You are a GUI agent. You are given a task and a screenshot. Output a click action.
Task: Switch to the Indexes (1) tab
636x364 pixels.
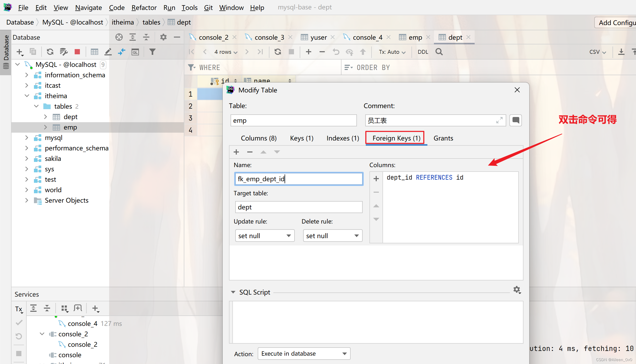(x=343, y=138)
